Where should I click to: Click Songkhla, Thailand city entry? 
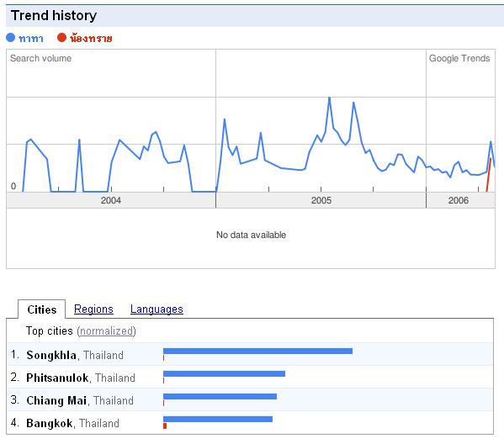point(75,355)
